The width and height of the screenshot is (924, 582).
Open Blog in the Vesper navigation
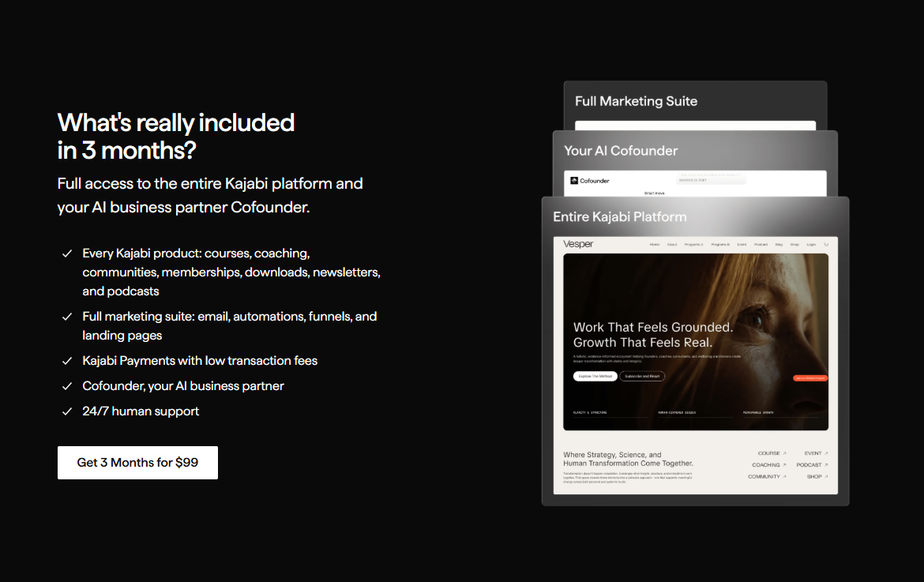tap(779, 245)
